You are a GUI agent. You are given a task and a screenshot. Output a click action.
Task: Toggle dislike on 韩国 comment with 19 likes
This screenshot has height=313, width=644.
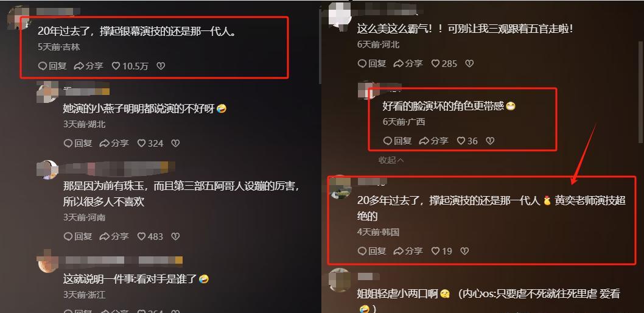[x=464, y=250]
